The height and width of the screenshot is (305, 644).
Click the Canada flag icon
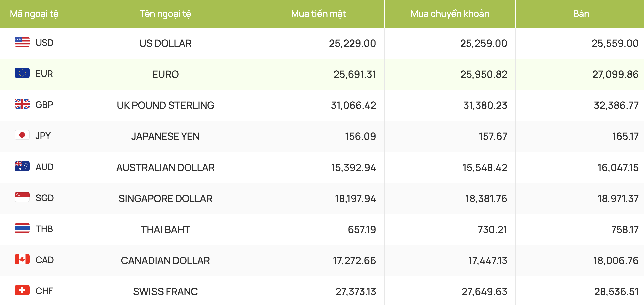point(22,259)
